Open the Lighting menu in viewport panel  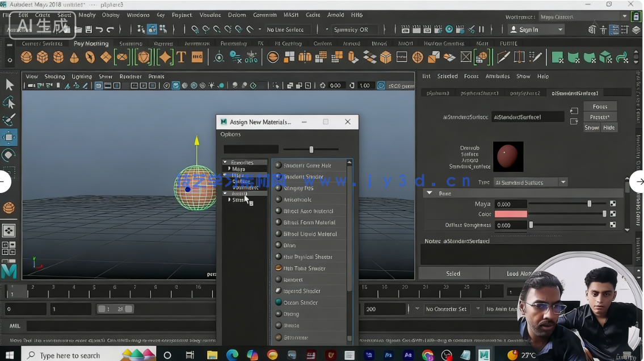(x=82, y=77)
